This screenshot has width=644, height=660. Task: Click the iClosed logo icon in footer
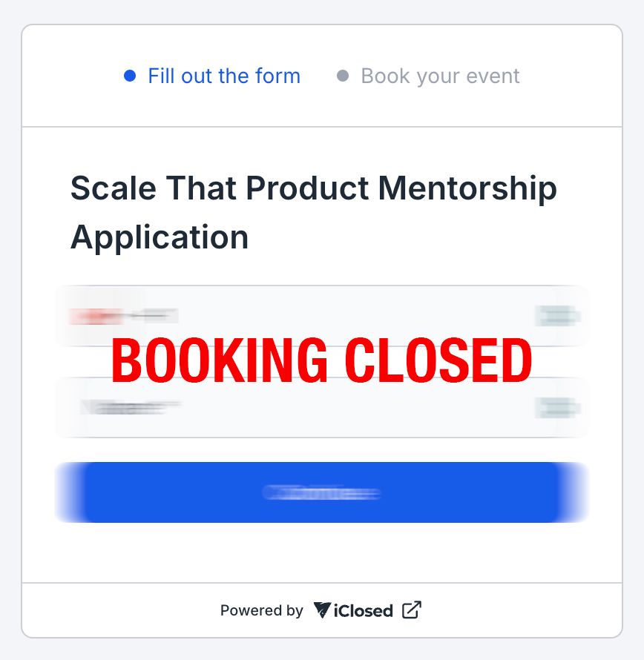click(322, 610)
